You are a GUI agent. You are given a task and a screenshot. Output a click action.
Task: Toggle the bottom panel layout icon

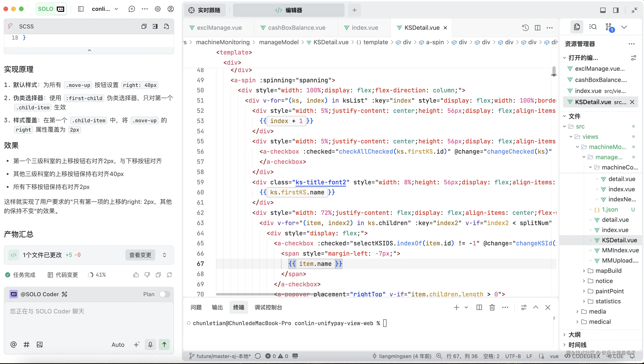pos(603,10)
